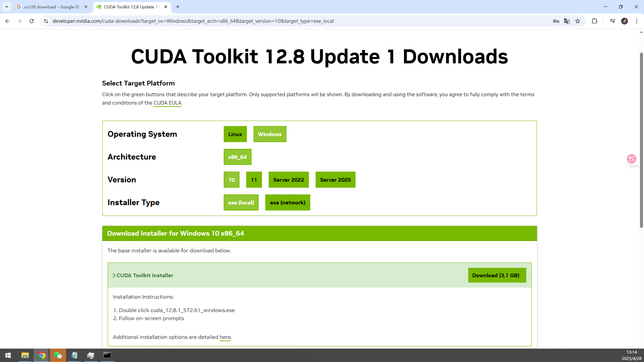Select Server 2022 version option
This screenshot has height=362, width=644.
click(x=288, y=180)
